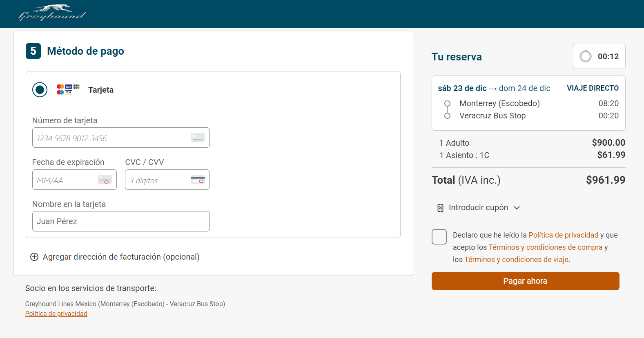
Task: Click the VIAJE DIRECTO label
Action: tap(593, 88)
